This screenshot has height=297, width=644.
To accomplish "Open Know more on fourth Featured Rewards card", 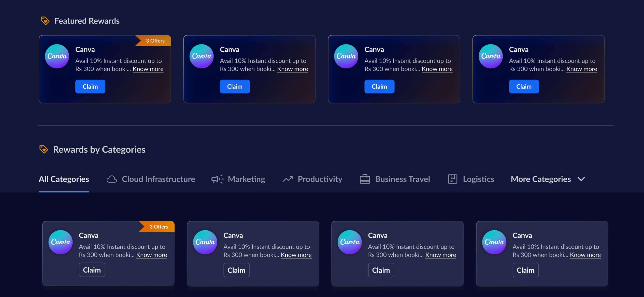I will tap(582, 69).
